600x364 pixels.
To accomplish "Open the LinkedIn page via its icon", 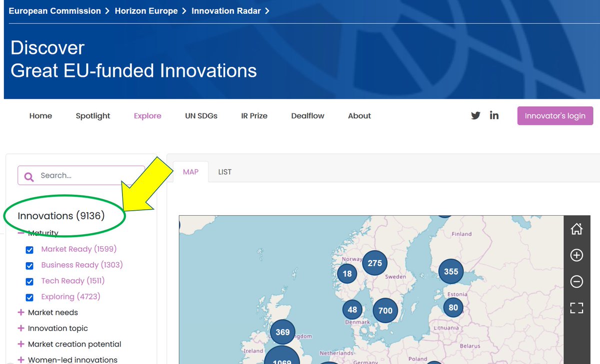I will pyautogui.click(x=494, y=115).
